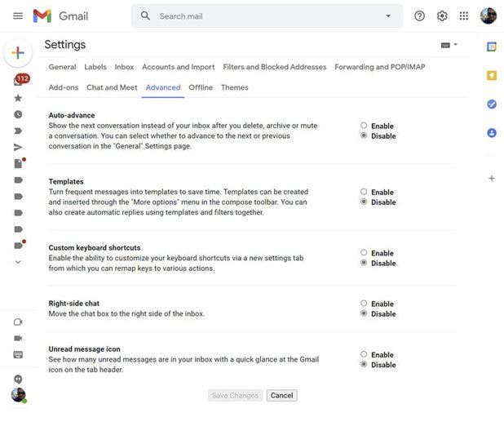The height and width of the screenshot is (426, 504).
Task: Open input tools keyboard dropdown
Action: [x=449, y=45]
